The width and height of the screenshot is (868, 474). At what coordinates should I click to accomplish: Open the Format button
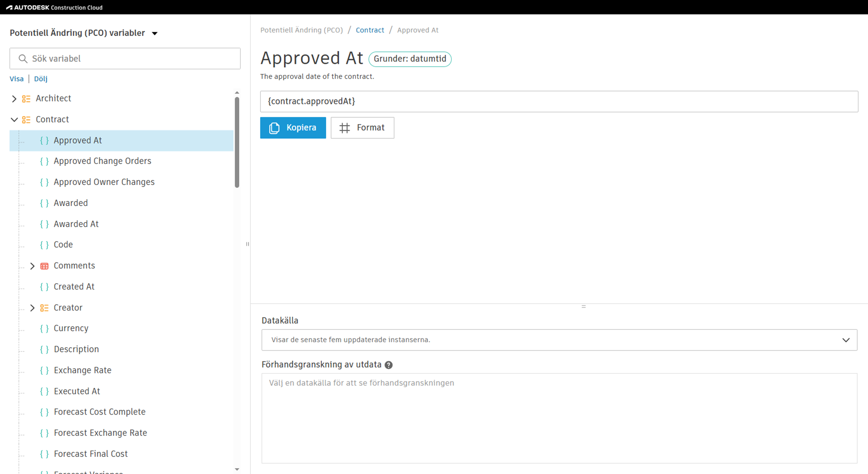tap(362, 128)
